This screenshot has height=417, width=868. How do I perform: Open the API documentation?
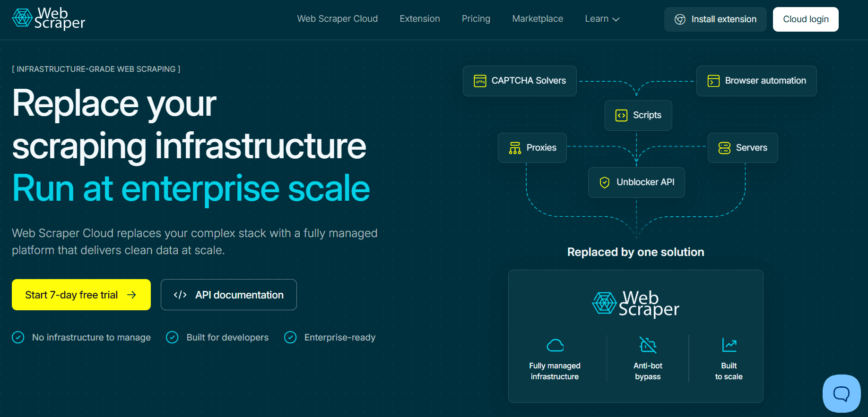click(229, 295)
